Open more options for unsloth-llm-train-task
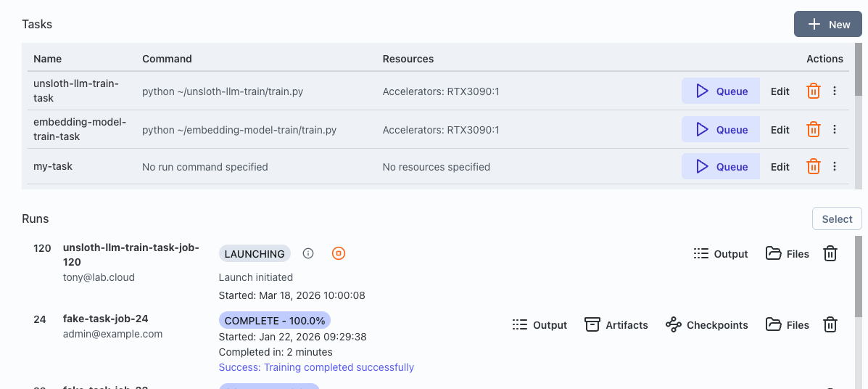The height and width of the screenshot is (389, 868). tap(835, 91)
